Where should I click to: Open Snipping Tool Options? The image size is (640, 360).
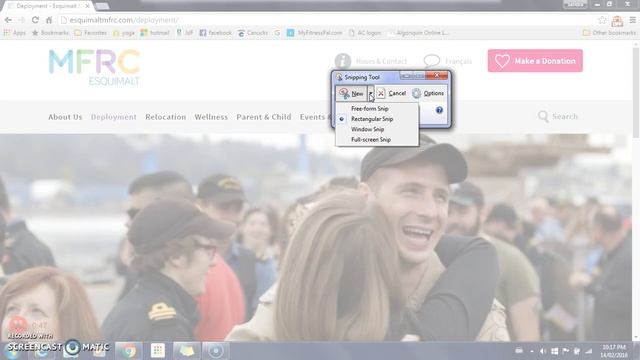point(428,93)
